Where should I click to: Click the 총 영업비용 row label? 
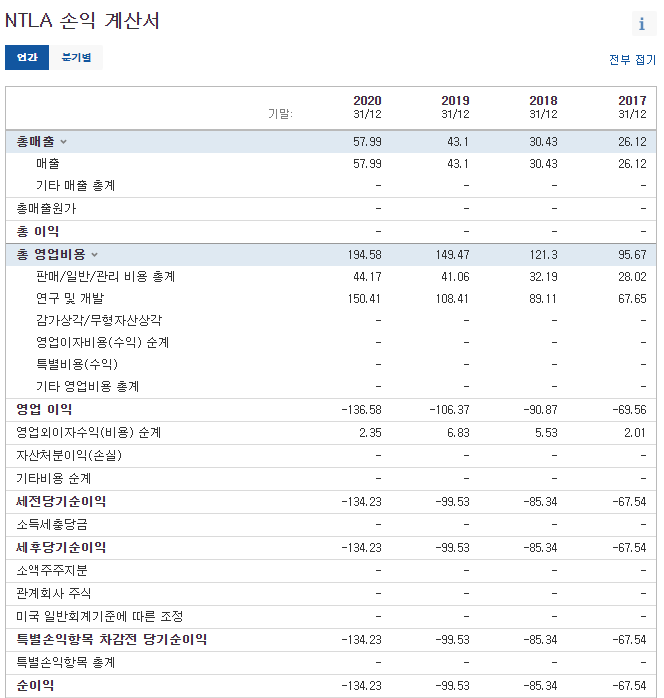[x=51, y=255]
